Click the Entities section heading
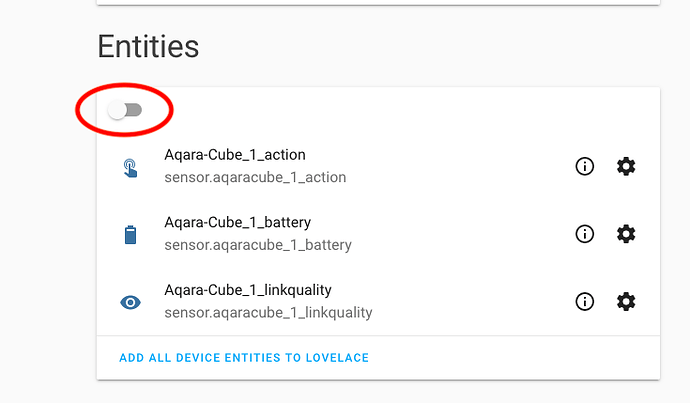 148,46
